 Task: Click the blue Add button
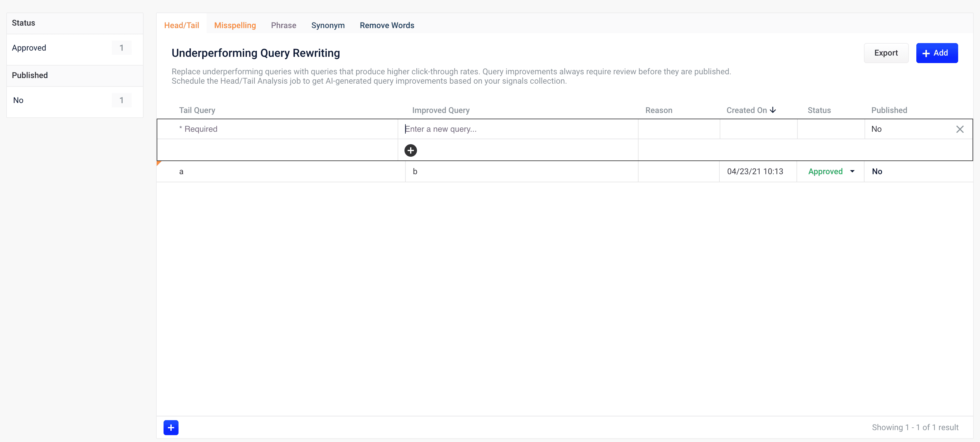pyautogui.click(x=936, y=53)
